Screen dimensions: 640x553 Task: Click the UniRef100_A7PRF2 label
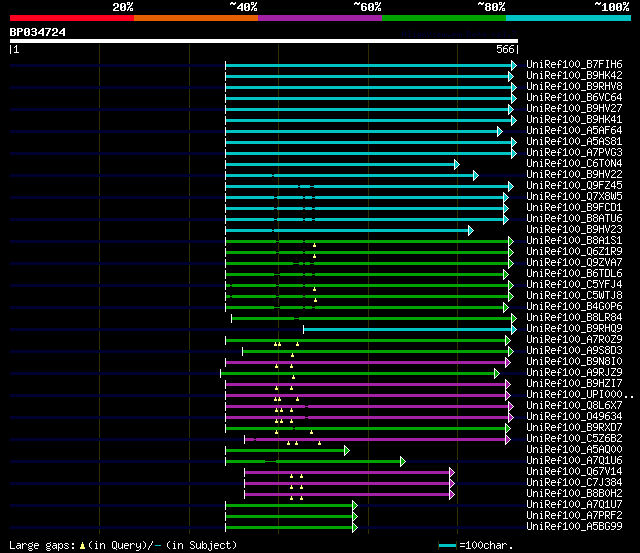coord(574,516)
